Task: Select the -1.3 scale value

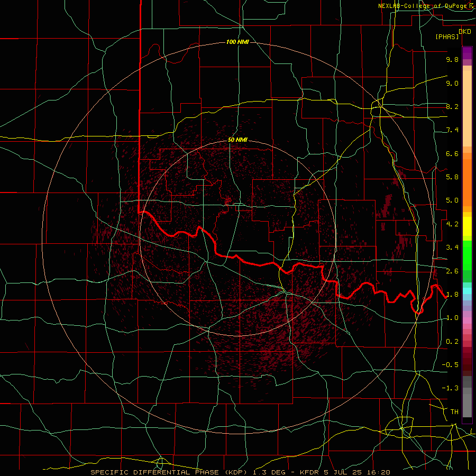Action: click(450, 388)
